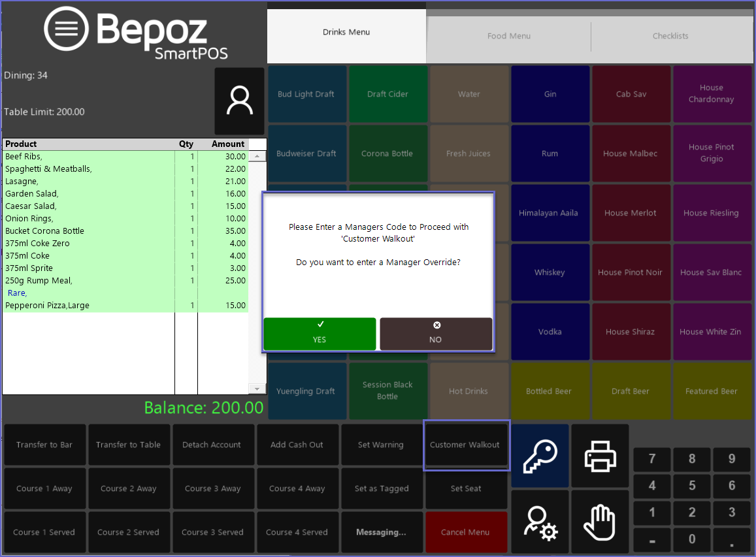Click the printer icon button
Image resolution: width=756 pixels, height=557 pixels.
pyautogui.click(x=599, y=456)
